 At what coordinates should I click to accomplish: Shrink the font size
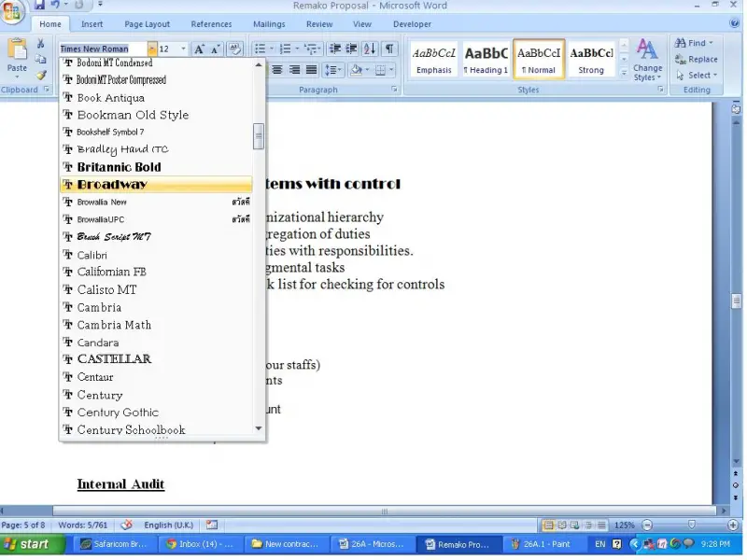click(x=216, y=49)
